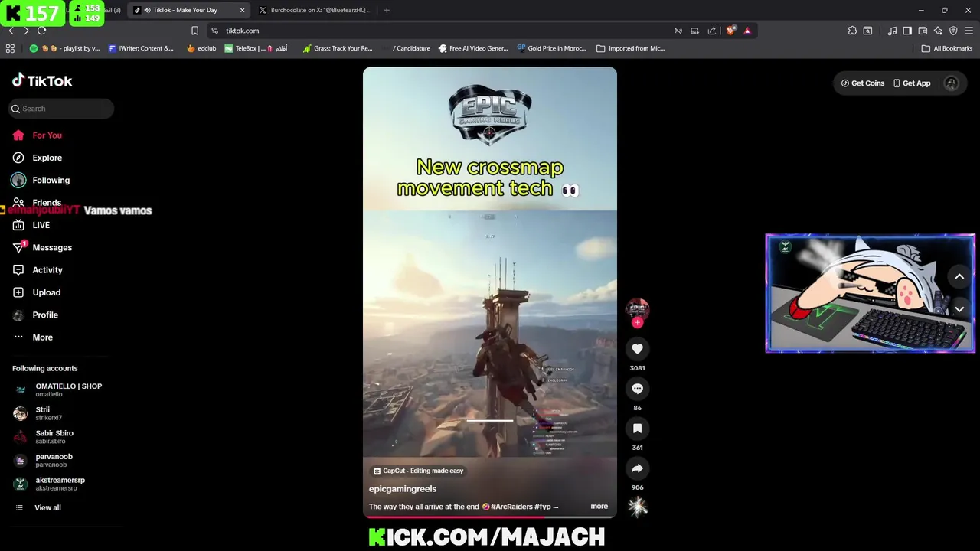
Task: Expand caption with more link
Action: [x=599, y=507]
